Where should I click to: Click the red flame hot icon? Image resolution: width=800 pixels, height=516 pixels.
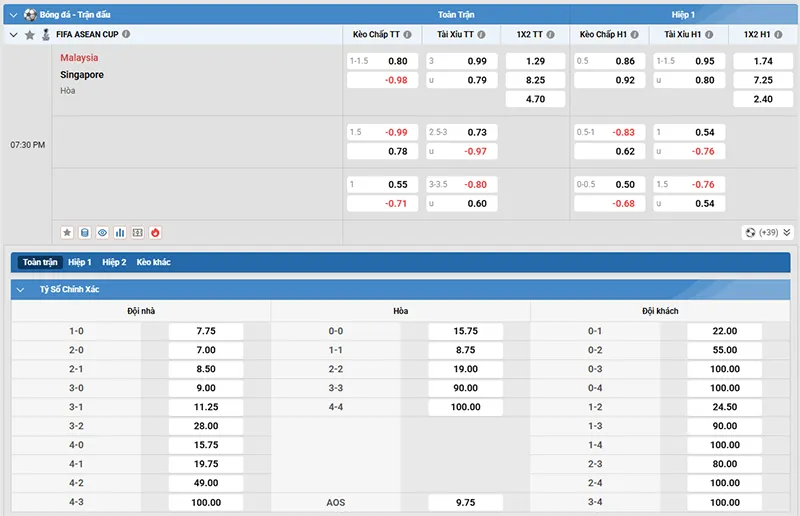point(155,233)
